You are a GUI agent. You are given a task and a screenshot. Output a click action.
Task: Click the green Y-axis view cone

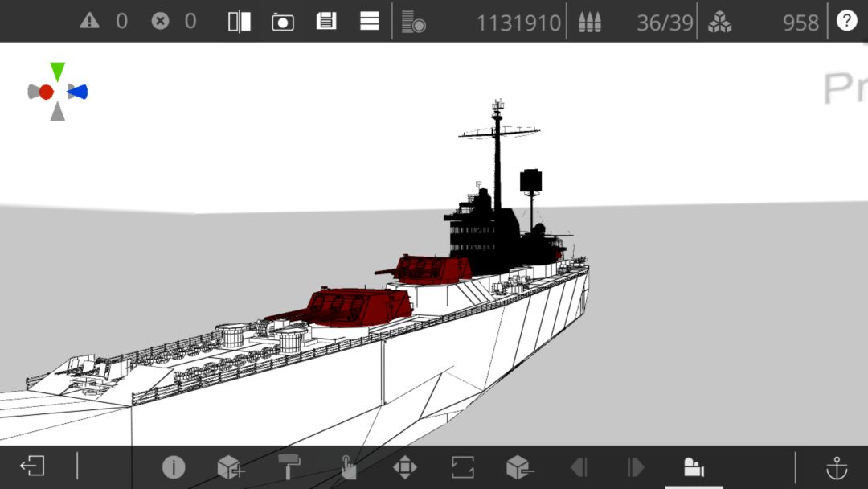(x=58, y=72)
